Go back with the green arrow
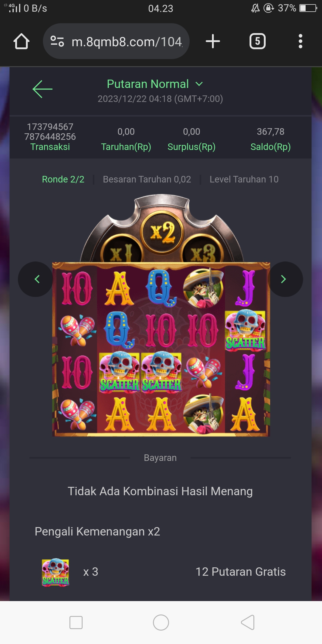This screenshot has height=644, width=322. (42, 89)
